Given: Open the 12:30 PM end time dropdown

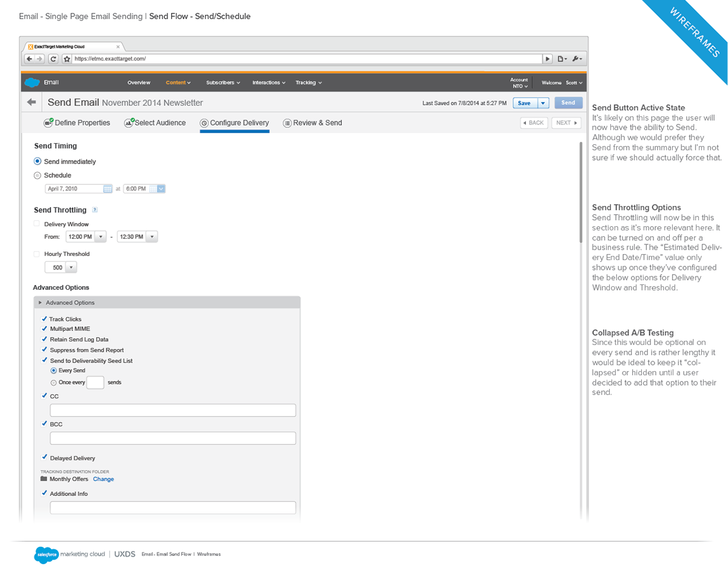Looking at the screenshot, I should pos(152,236).
